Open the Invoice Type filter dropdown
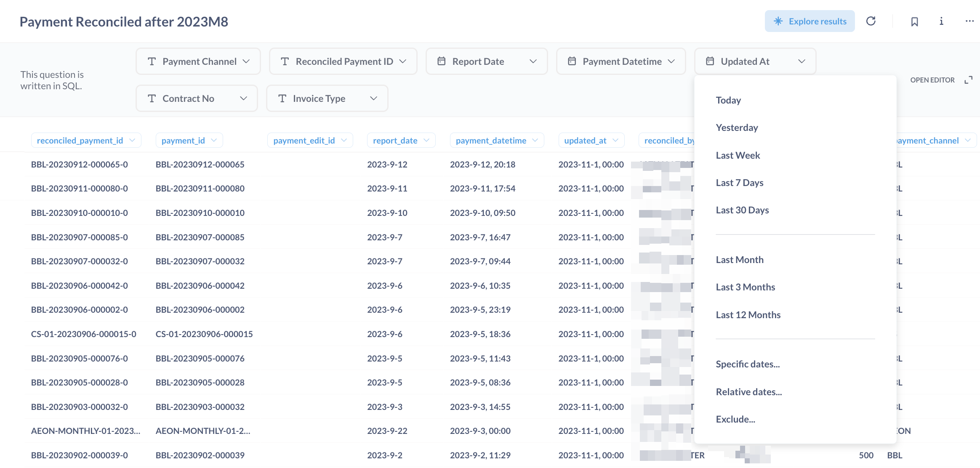 (327, 98)
